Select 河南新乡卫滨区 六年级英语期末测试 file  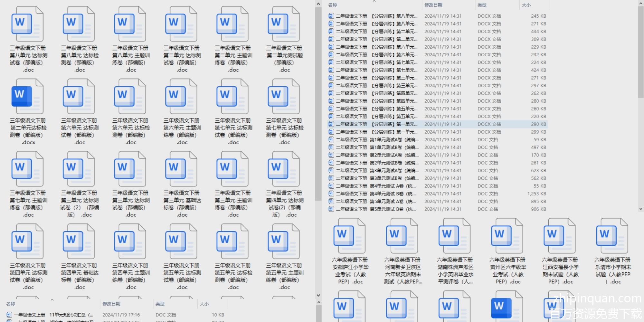[402, 236]
